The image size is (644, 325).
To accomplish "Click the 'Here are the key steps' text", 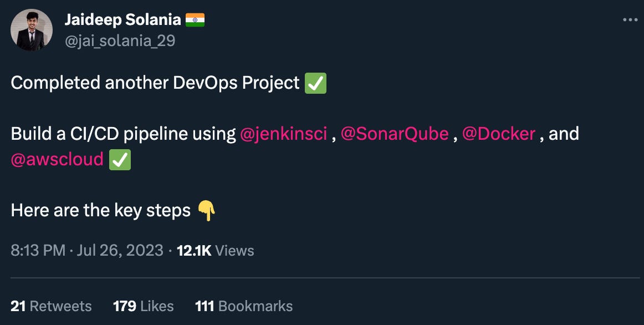I will point(101,210).
